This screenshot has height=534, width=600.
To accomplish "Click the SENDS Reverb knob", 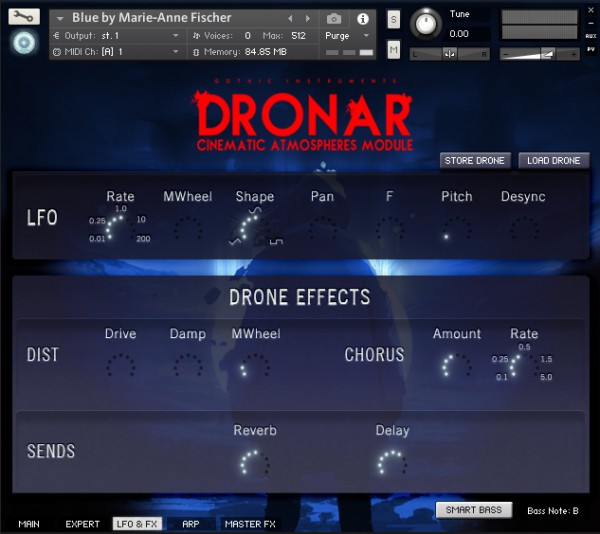I will tap(255, 464).
